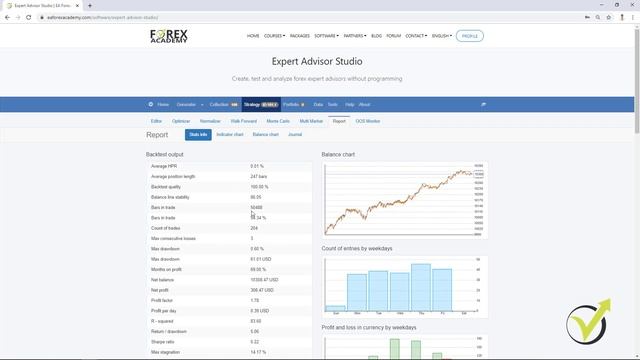Click the Net profit row
640x360 pixels.
[x=229, y=290]
